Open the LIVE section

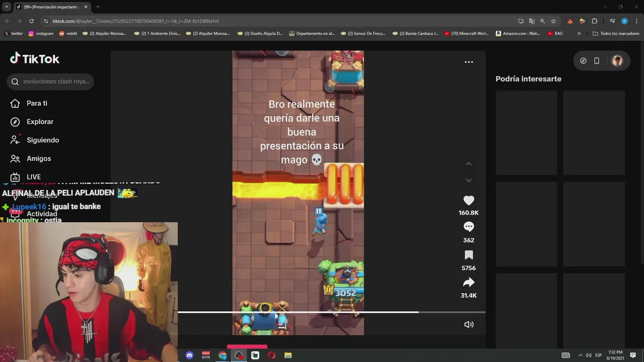(x=26, y=177)
